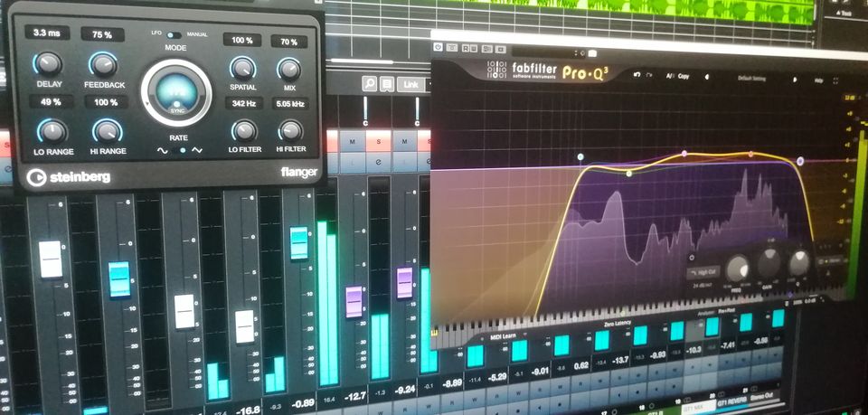Click the 342 Hz lo filter value
The height and width of the screenshot is (415, 868).
pos(243,103)
